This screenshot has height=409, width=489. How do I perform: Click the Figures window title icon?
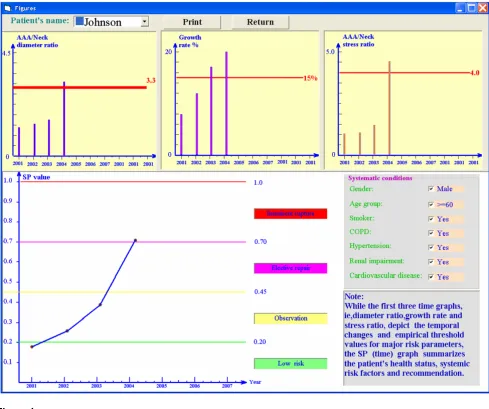[7, 8]
